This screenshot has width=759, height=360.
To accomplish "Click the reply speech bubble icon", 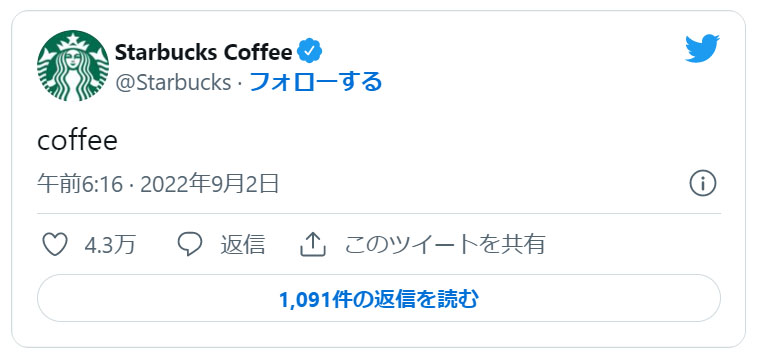I will click(190, 244).
